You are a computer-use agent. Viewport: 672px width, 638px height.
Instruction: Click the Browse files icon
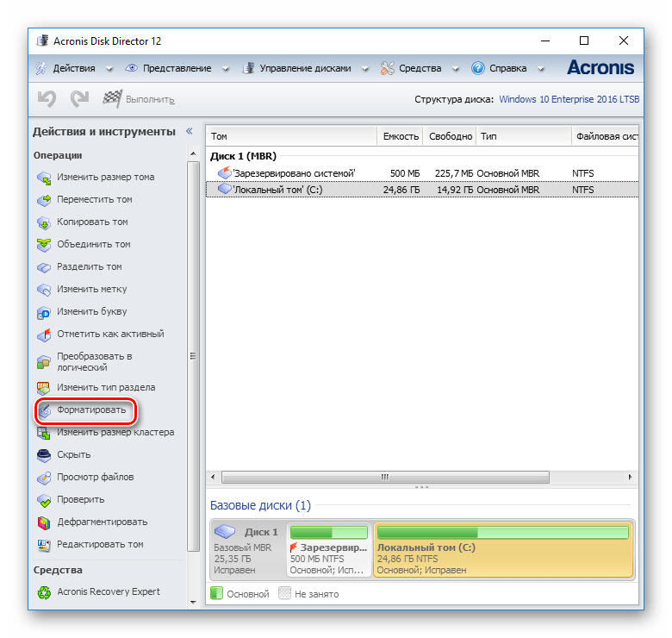tap(44, 478)
